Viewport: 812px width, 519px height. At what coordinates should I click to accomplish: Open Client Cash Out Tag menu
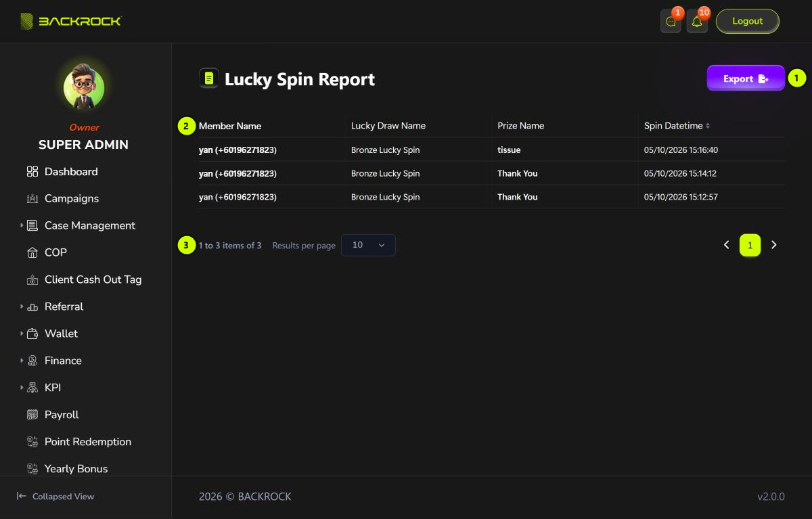point(93,279)
